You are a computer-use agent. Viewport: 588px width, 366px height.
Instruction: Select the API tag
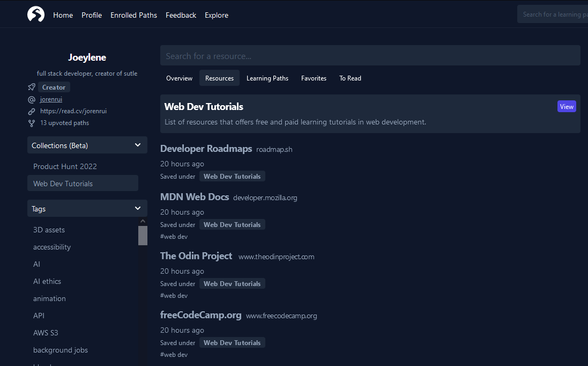pos(39,316)
